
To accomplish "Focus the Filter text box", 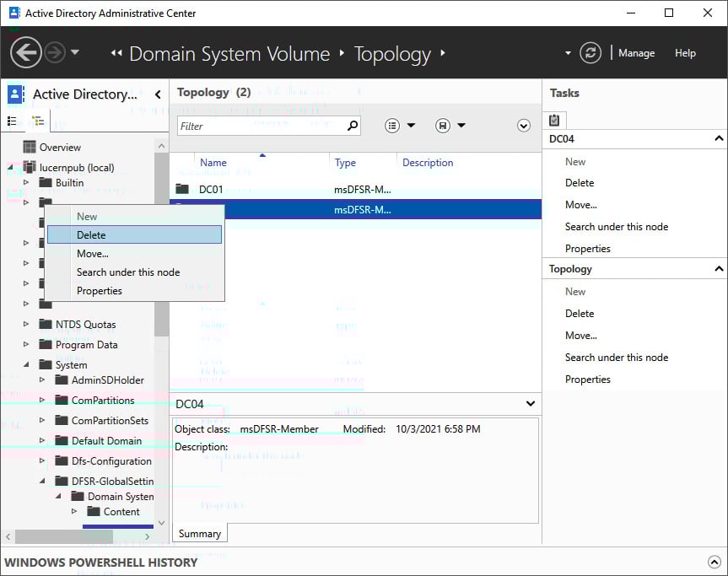I will [262, 126].
